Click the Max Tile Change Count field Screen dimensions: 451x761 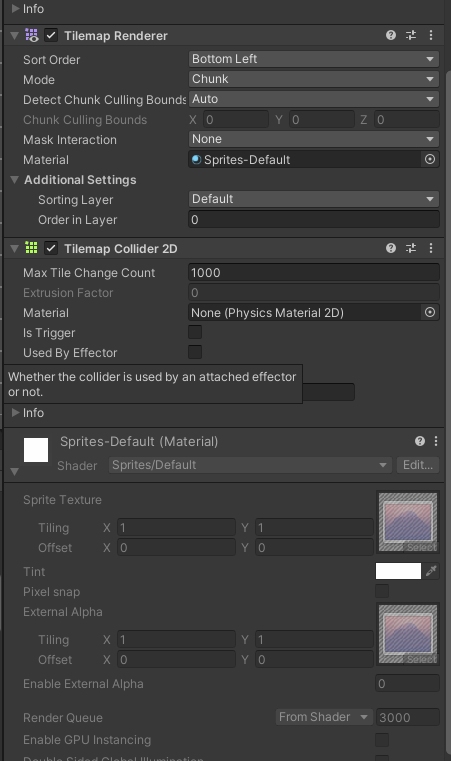point(314,273)
